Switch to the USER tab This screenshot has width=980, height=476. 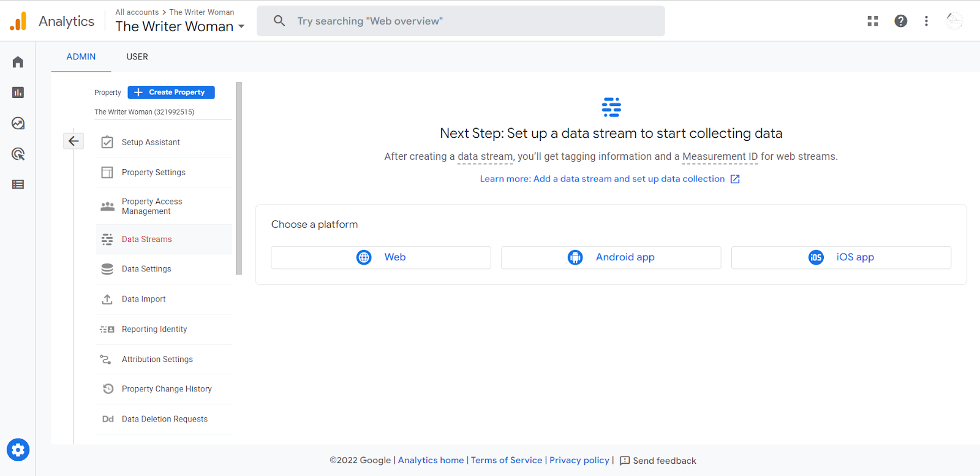tap(137, 56)
